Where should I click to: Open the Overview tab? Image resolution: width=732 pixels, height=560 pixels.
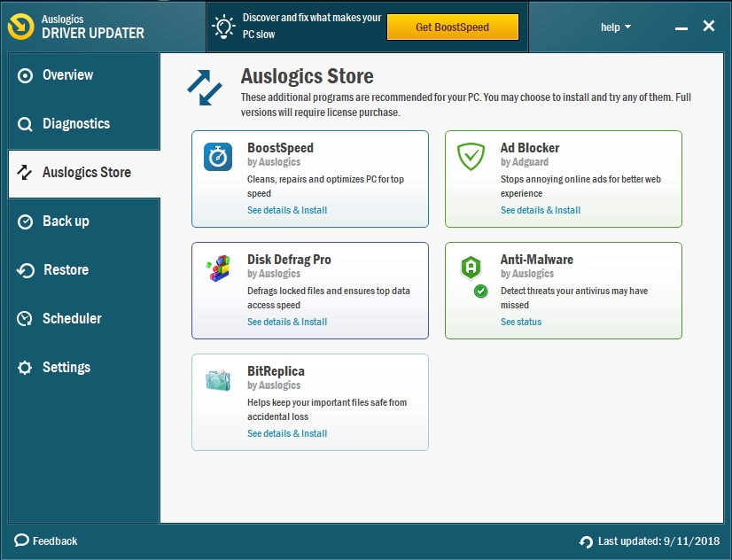(x=67, y=75)
